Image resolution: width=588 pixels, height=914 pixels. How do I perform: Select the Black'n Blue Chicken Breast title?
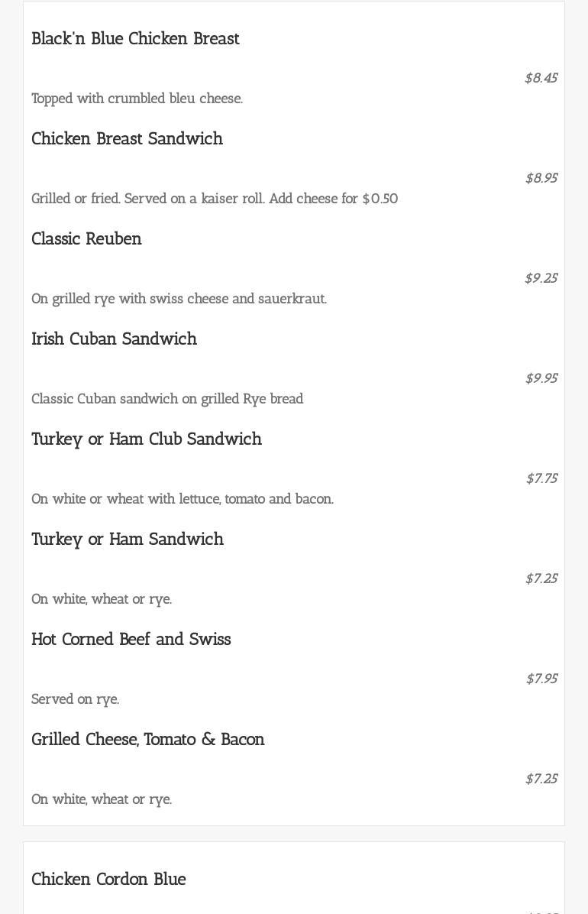[x=135, y=38]
